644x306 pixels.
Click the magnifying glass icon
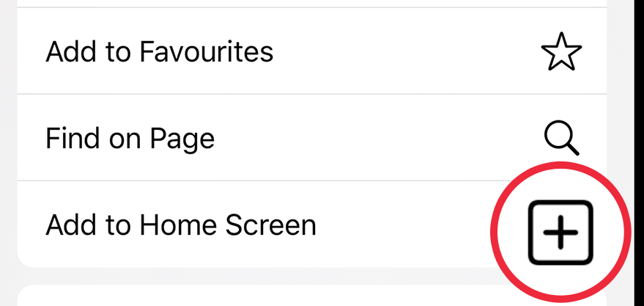point(562,138)
